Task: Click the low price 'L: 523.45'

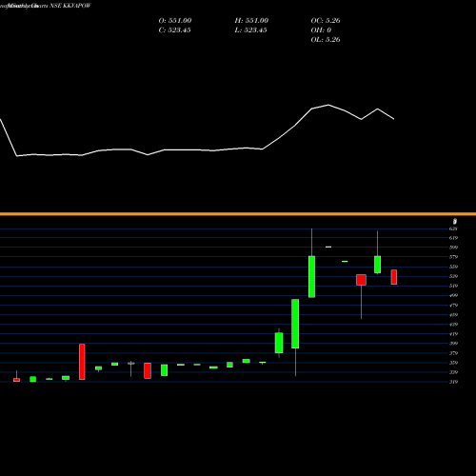Action: [x=250, y=30]
